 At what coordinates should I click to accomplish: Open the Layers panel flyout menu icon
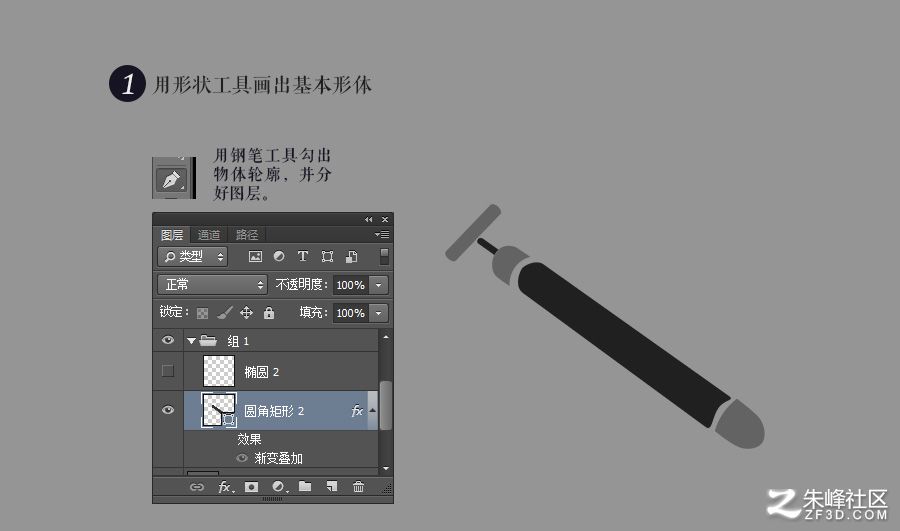(382, 234)
